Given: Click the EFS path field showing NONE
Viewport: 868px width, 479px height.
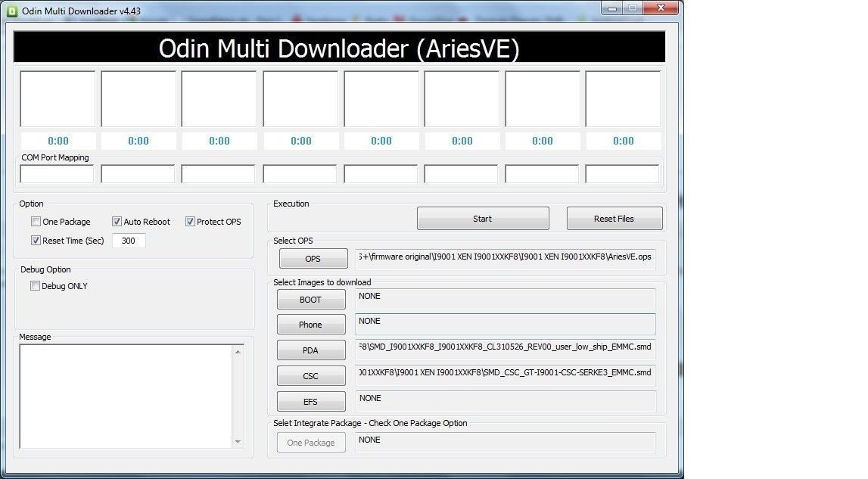Looking at the screenshot, I should (505, 401).
